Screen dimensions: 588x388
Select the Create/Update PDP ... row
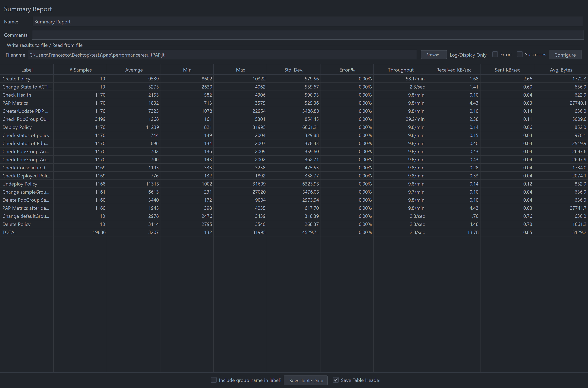pyautogui.click(x=27, y=111)
